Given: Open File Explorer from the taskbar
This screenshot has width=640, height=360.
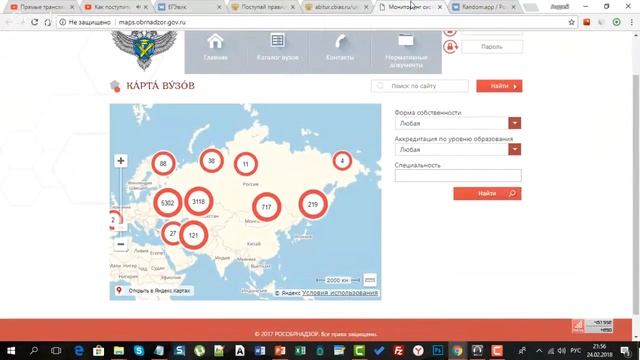Looking at the screenshot, I should 119,351.
